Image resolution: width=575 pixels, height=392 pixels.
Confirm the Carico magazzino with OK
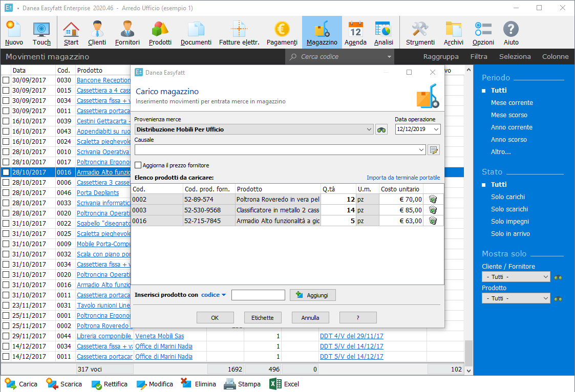(215, 317)
